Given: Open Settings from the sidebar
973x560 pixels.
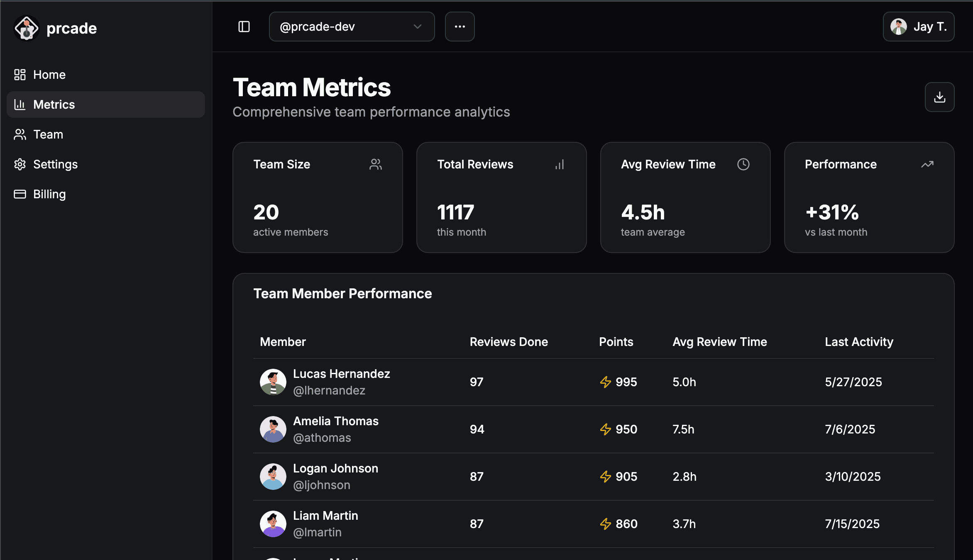Looking at the screenshot, I should tap(55, 164).
